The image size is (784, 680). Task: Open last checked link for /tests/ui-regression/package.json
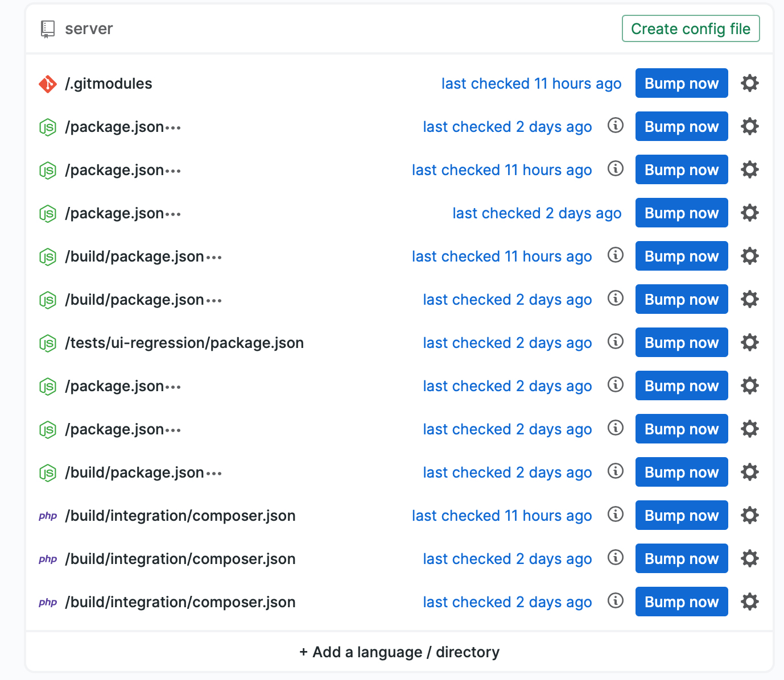pyautogui.click(x=507, y=343)
